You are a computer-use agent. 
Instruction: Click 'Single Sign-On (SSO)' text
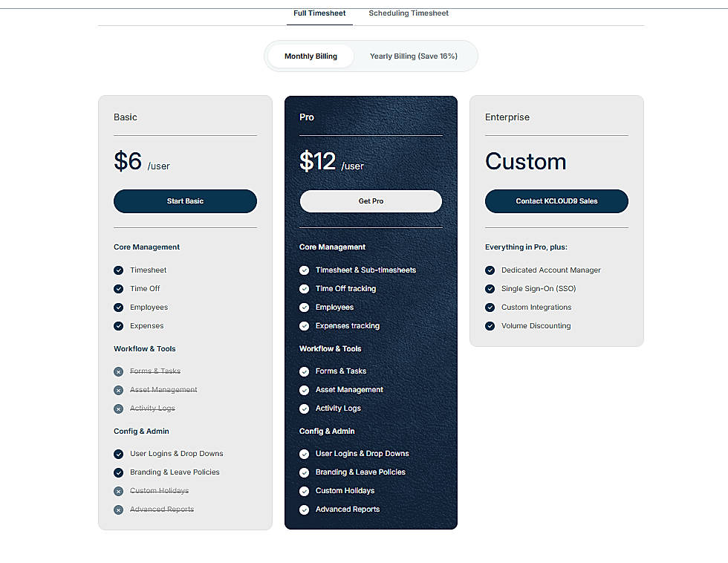click(539, 289)
